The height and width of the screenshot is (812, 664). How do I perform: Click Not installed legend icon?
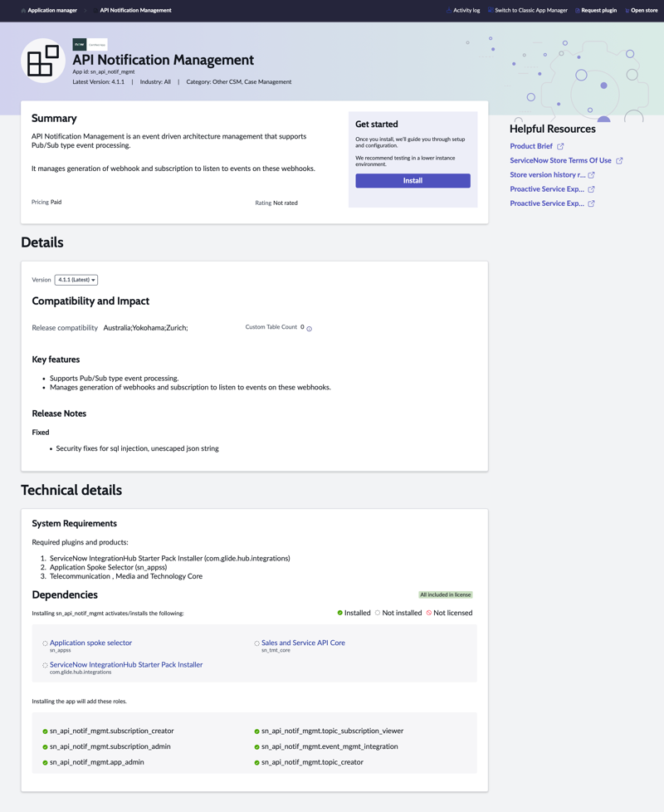click(x=378, y=613)
